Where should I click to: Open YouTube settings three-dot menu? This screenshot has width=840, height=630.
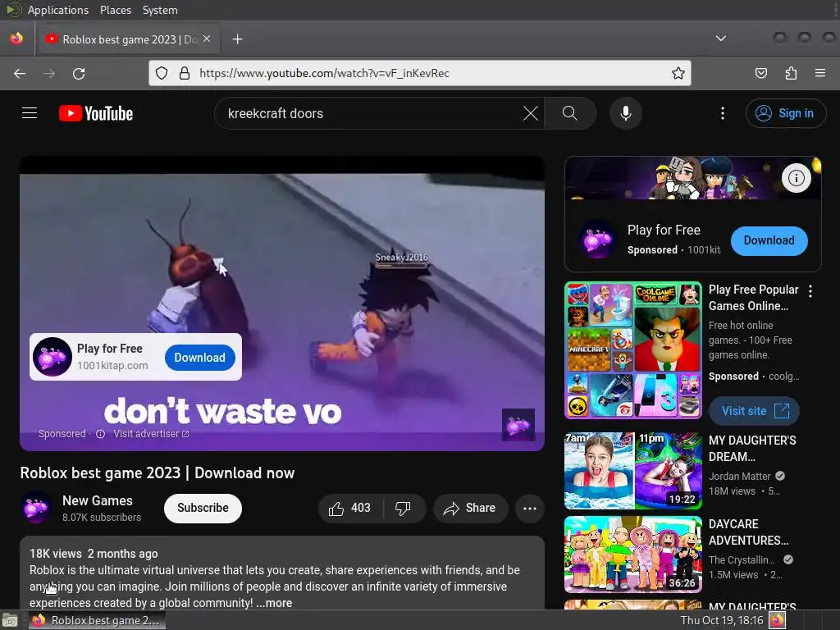coord(722,113)
